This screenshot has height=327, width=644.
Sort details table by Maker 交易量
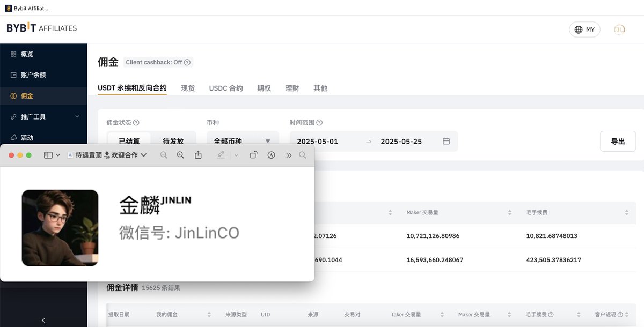[509, 315]
